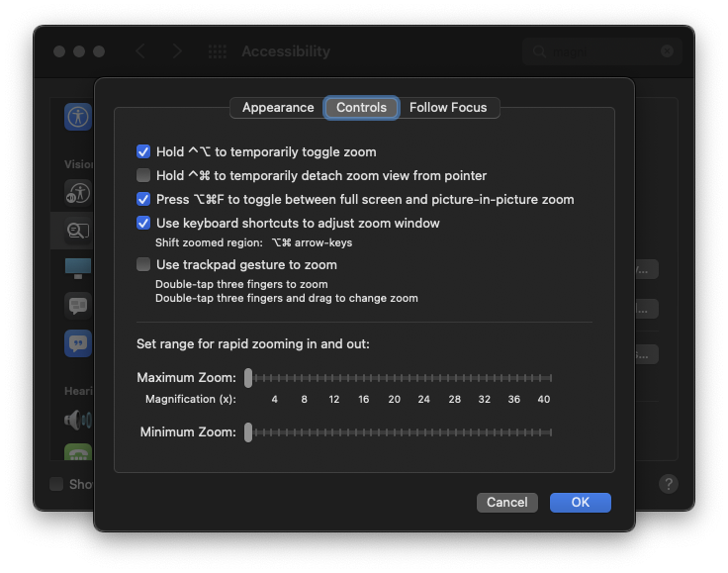This screenshot has width=728, height=573.
Task: Switch to the Follow Focus tab
Action: point(448,108)
